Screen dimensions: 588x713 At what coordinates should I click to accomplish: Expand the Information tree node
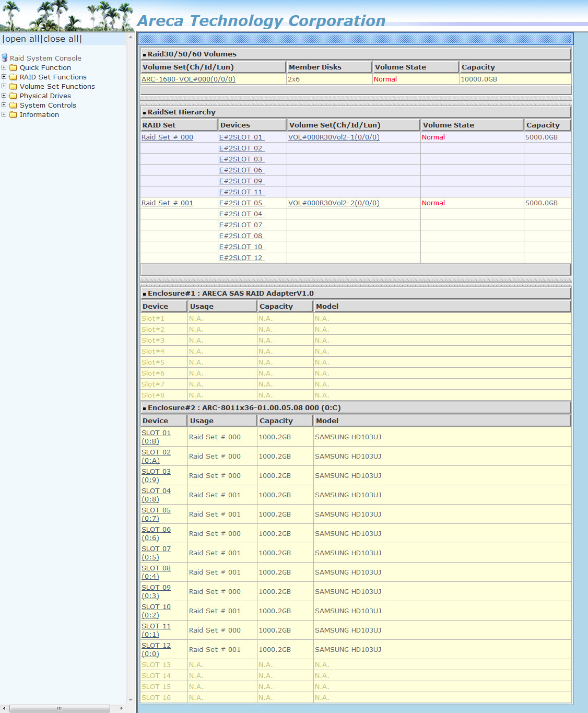pyautogui.click(x=4, y=114)
